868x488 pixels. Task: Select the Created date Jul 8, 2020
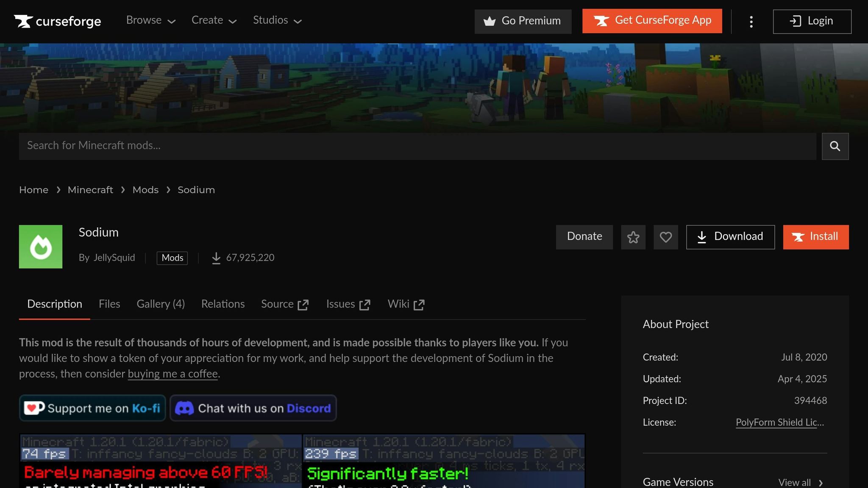point(804,357)
